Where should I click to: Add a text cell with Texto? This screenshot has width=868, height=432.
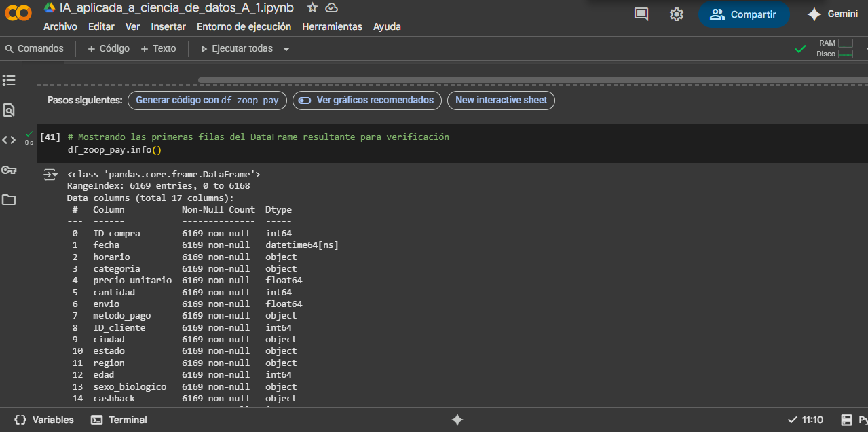pos(158,48)
